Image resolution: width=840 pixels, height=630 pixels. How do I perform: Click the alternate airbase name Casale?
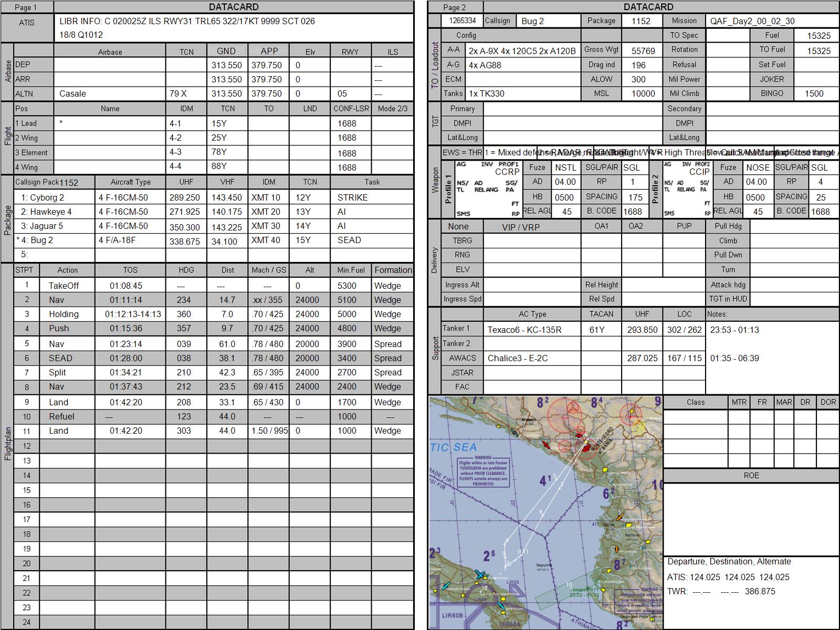(x=72, y=93)
